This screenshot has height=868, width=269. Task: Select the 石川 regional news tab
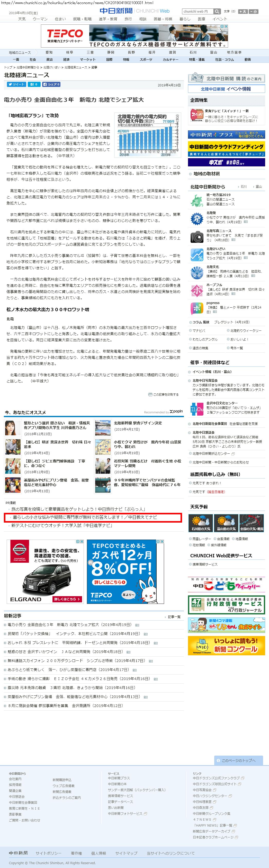pos(193,52)
